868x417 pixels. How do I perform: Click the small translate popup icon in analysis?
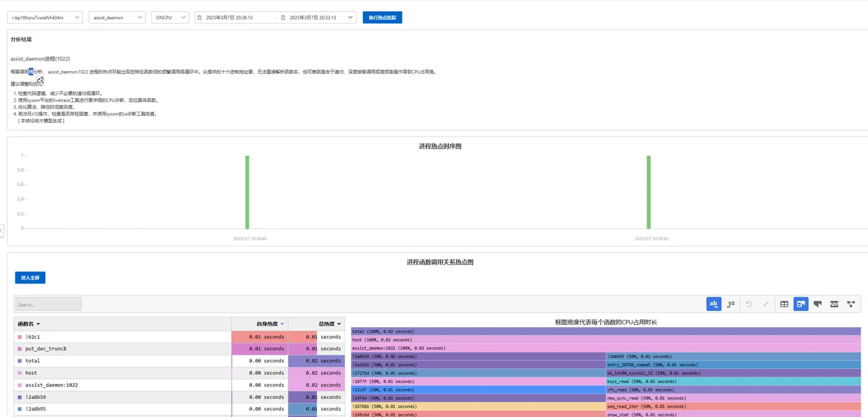[x=40, y=80]
